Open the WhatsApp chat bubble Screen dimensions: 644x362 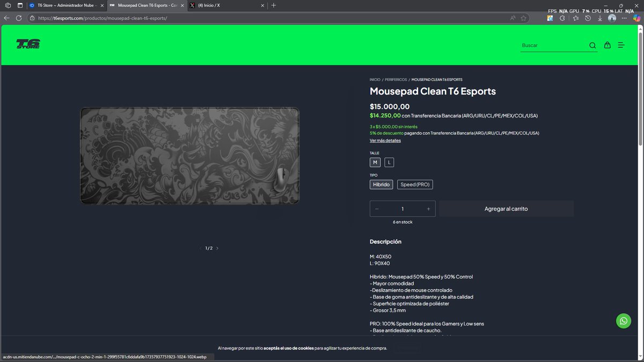pyautogui.click(x=624, y=321)
